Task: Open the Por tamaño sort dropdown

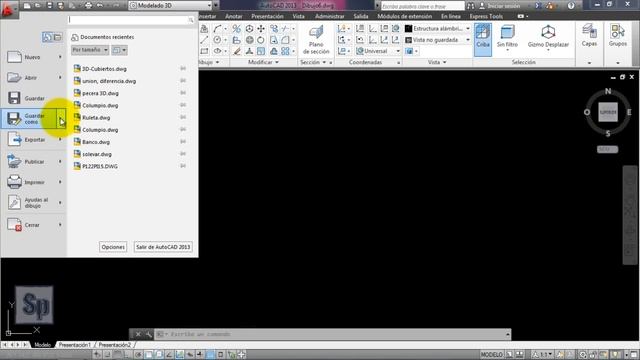Action: [x=90, y=50]
